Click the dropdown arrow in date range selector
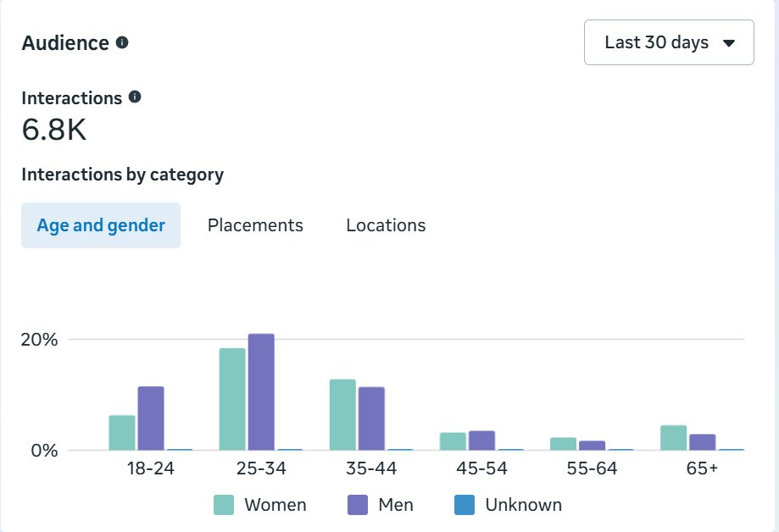Screen dimensions: 779x532 [729, 43]
